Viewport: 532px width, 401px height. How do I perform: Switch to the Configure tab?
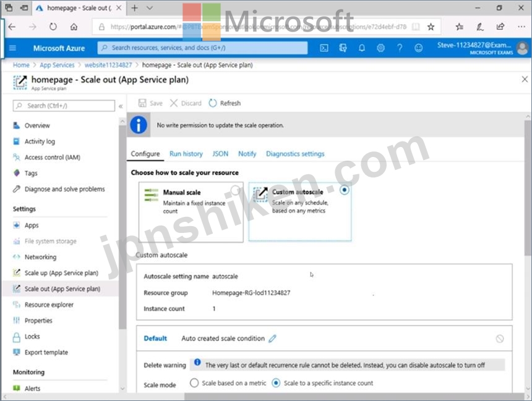coord(145,154)
